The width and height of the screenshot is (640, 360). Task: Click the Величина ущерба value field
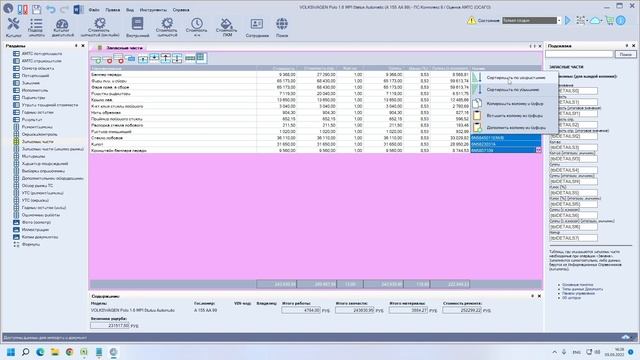click(110, 326)
